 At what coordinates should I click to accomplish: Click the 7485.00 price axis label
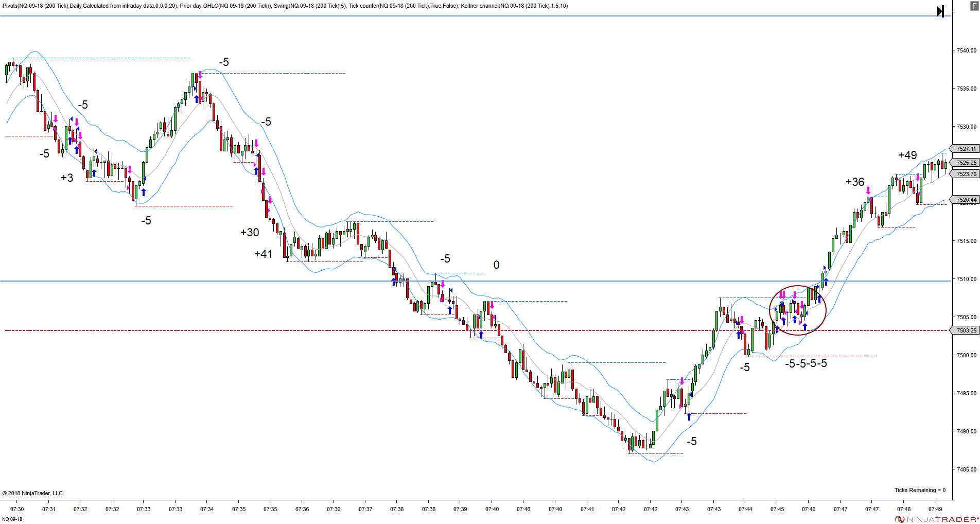click(x=966, y=469)
